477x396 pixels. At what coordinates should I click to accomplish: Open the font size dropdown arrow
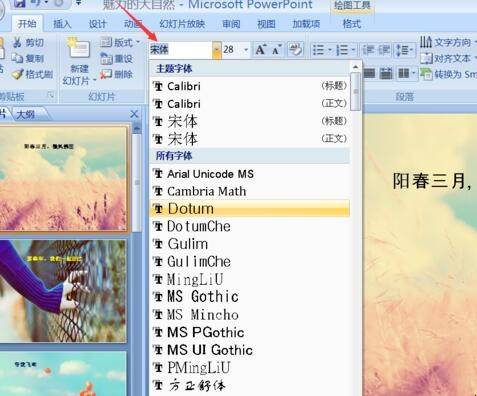click(x=246, y=50)
